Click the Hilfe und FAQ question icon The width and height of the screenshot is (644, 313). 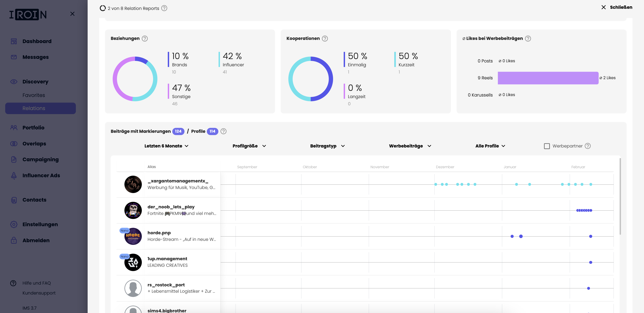[13, 283]
